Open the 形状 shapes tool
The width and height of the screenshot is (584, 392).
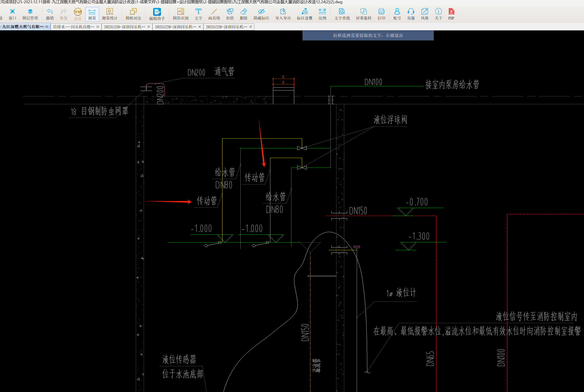click(230, 14)
